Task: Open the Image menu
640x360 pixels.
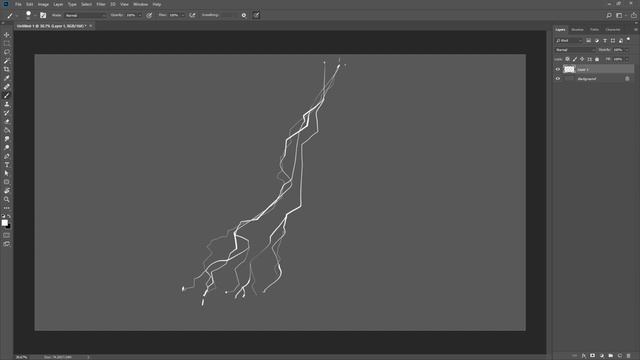Action: pyautogui.click(x=43, y=4)
